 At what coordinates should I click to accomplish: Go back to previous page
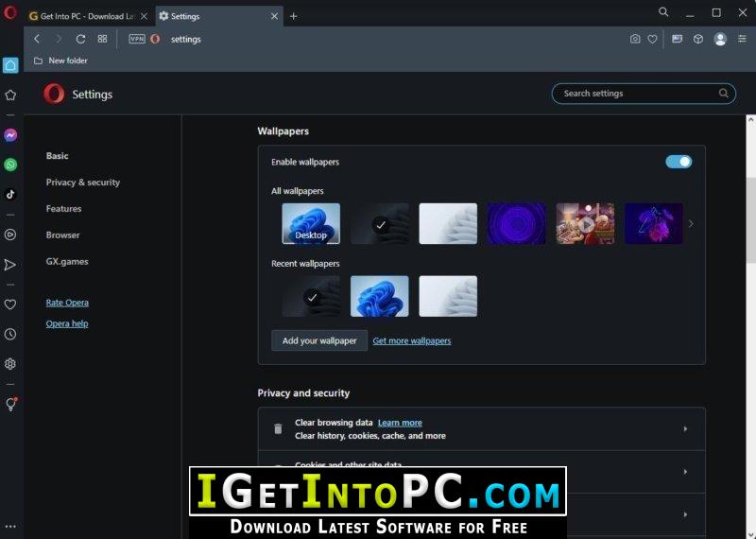click(37, 39)
